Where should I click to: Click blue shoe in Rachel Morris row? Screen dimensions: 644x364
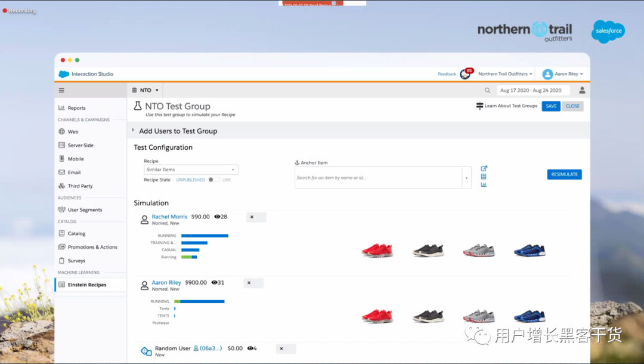pos(530,250)
